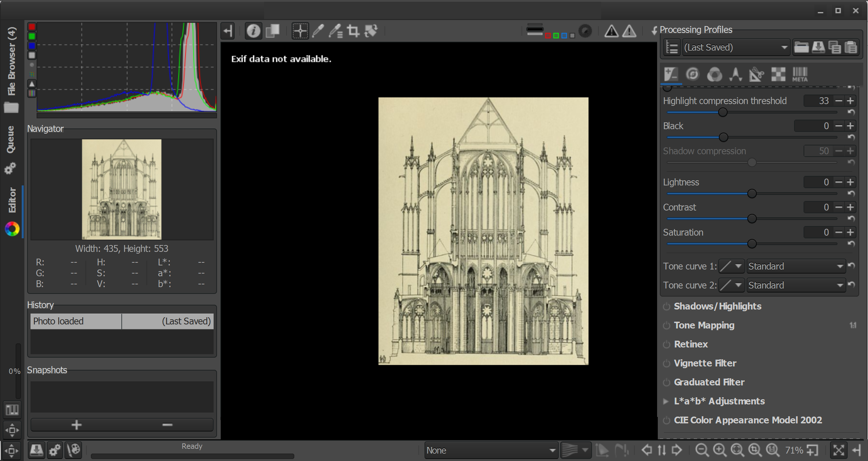Expand the Graduated Filter section
Screen dimensions: 868x461
coord(709,382)
